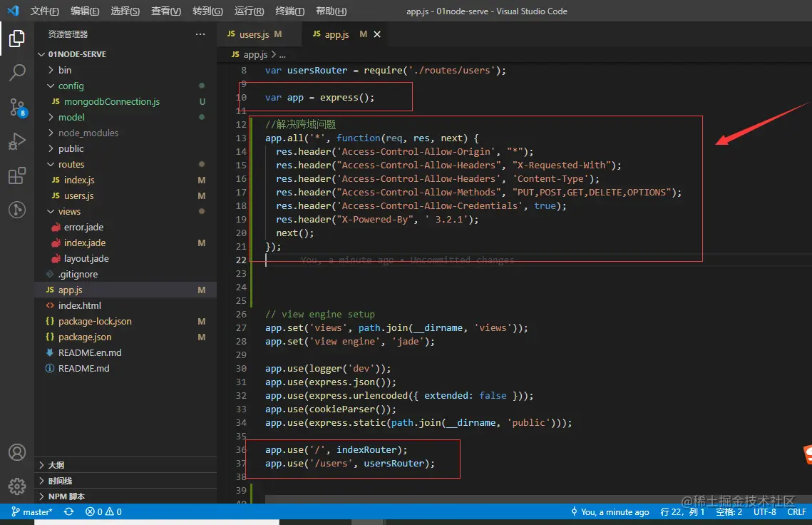Click the 'You, a minute ago' blame status
Image resolution: width=812 pixels, height=525 pixels.
tap(610, 511)
